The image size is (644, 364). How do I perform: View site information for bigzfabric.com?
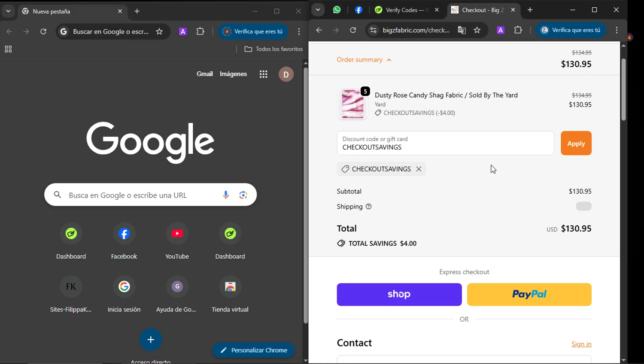tap(374, 30)
